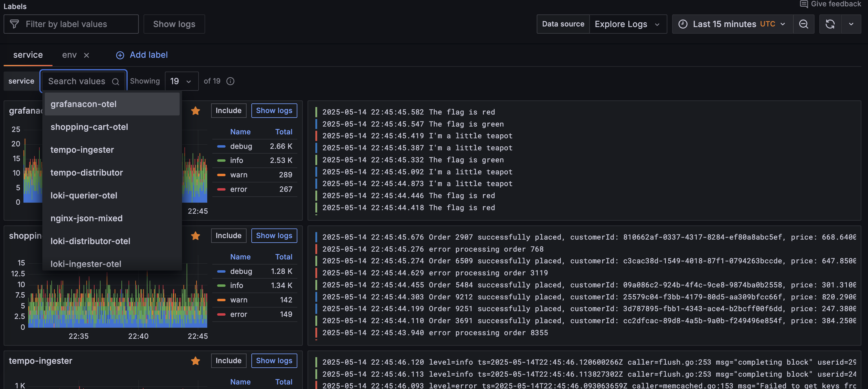Expand the refresh interval chevron dropdown
Screen dimensions: 868x389
click(851, 24)
